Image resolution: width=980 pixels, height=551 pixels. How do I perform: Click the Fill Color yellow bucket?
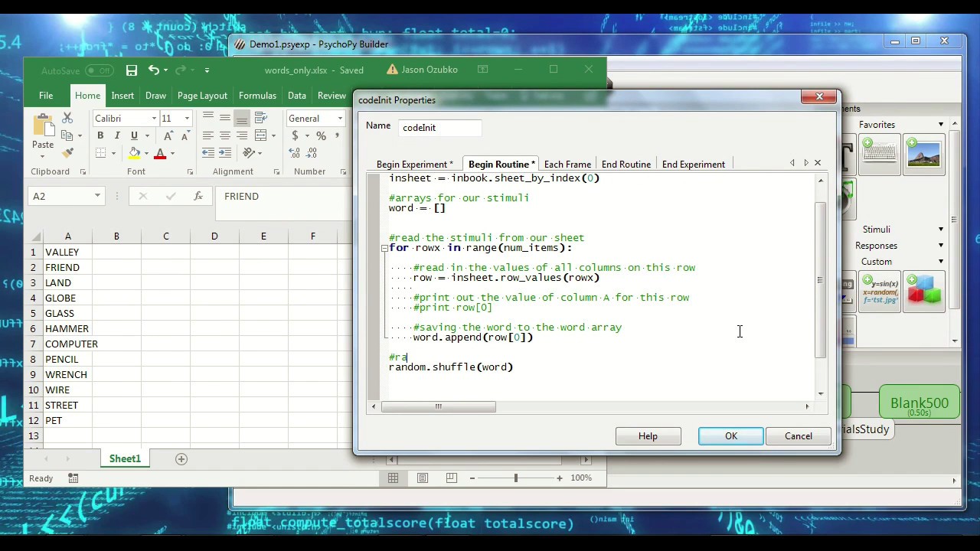click(136, 153)
